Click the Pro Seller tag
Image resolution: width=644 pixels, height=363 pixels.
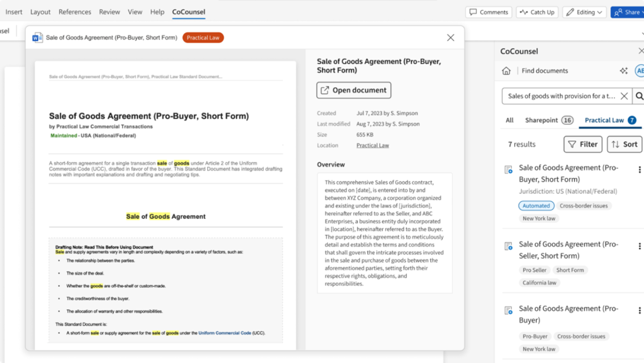click(534, 270)
